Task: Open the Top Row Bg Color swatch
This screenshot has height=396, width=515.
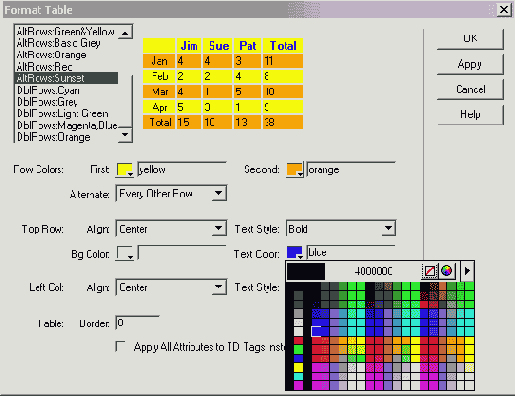Action: 125,254
